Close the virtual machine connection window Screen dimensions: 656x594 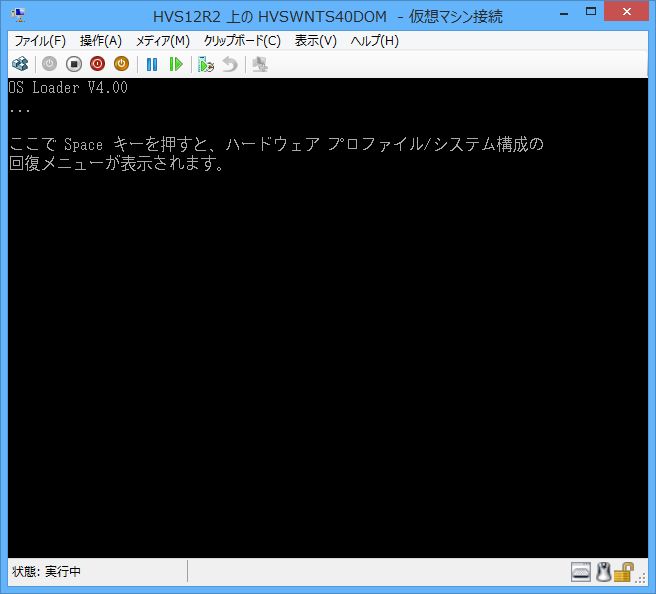pyautogui.click(x=626, y=12)
